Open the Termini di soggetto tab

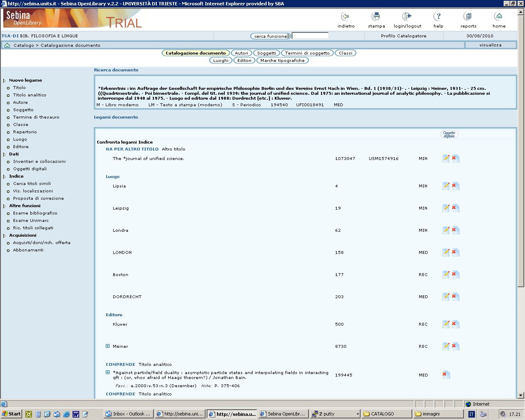(x=307, y=53)
